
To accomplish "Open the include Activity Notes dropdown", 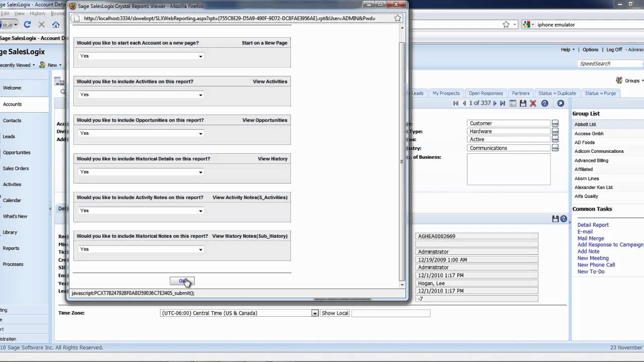I will 141,211.
